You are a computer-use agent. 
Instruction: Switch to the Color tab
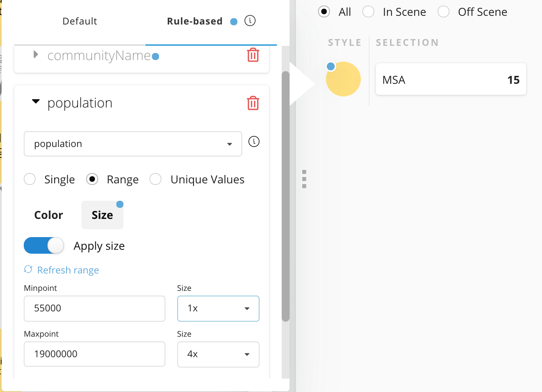pos(49,215)
